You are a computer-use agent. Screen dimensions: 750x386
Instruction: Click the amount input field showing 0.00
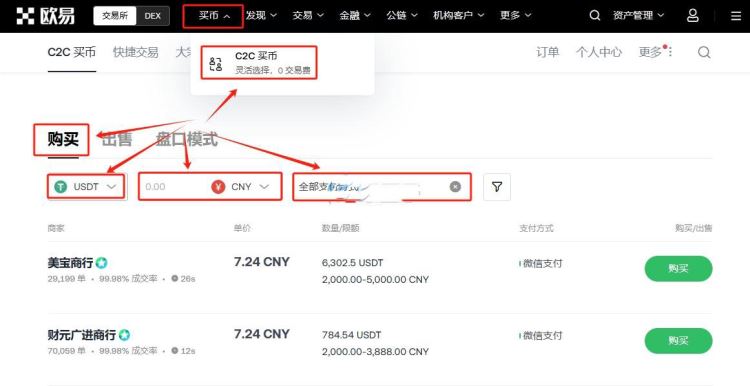(175, 187)
